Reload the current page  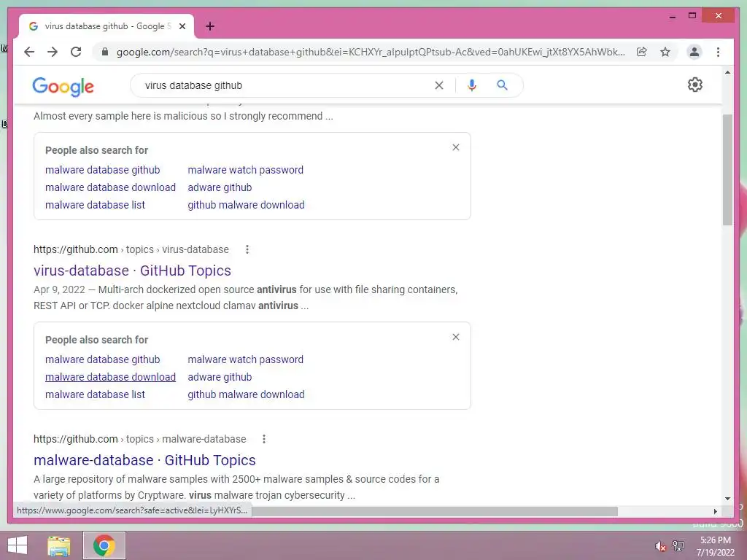pos(76,52)
